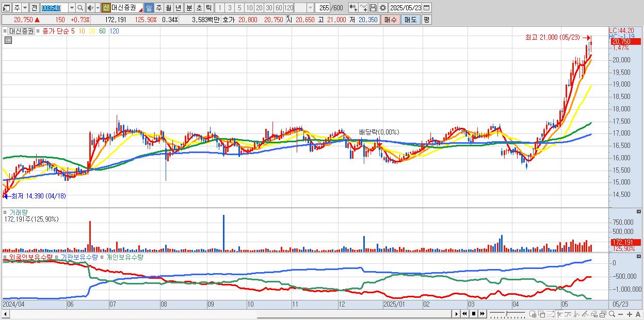Screen dimensions: 644x320
Task: Play chart forward with play arrow
Action: 457,314
